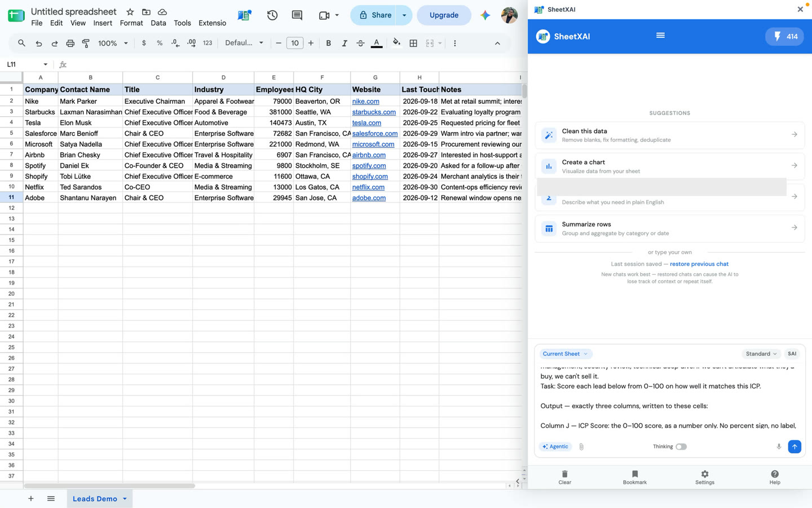Decrease decimal places
Image resolution: width=812 pixels, height=508 pixels.
coord(175,43)
